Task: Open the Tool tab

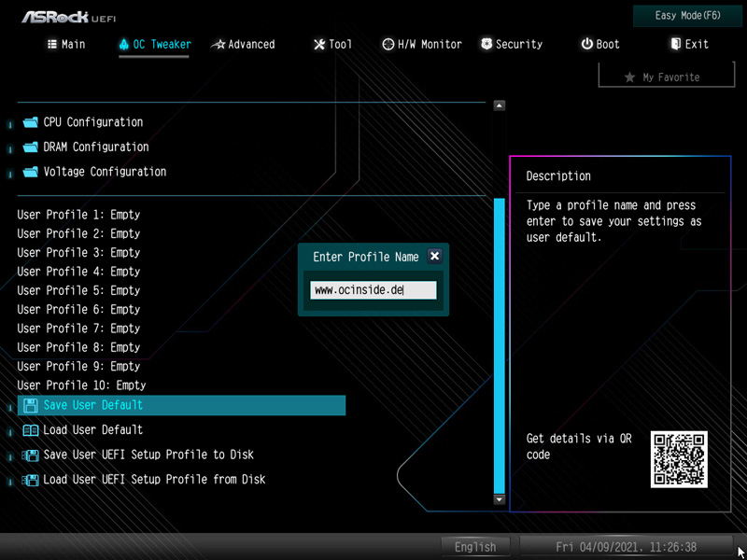Action: (x=332, y=44)
